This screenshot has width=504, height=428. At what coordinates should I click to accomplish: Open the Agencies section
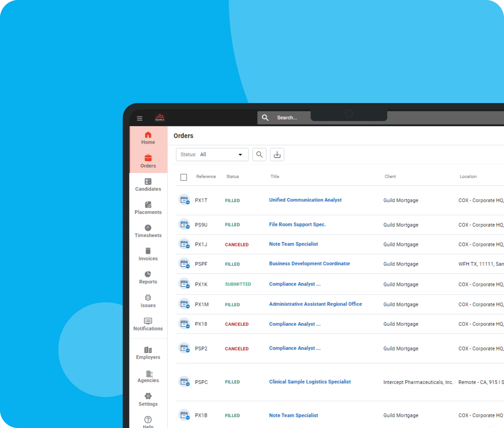(148, 376)
